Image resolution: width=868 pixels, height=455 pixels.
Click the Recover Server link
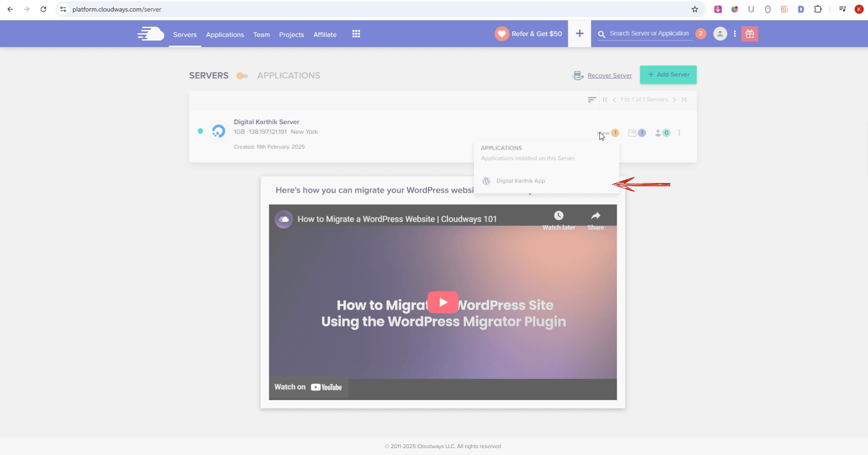609,76
